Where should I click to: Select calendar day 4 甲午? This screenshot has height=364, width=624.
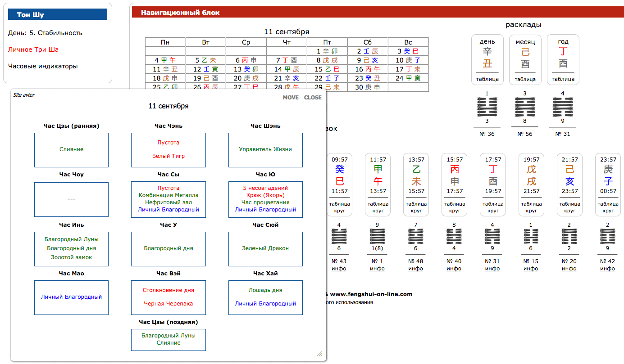coord(165,60)
